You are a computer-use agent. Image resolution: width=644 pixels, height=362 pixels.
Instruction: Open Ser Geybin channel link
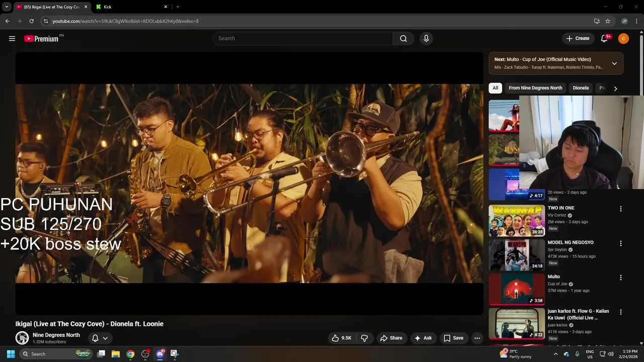pos(557,249)
